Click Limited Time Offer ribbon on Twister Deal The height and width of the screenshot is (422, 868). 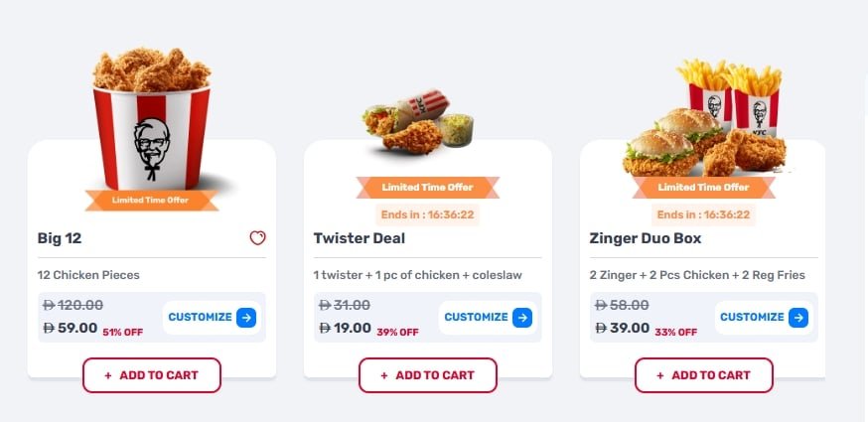(x=428, y=187)
